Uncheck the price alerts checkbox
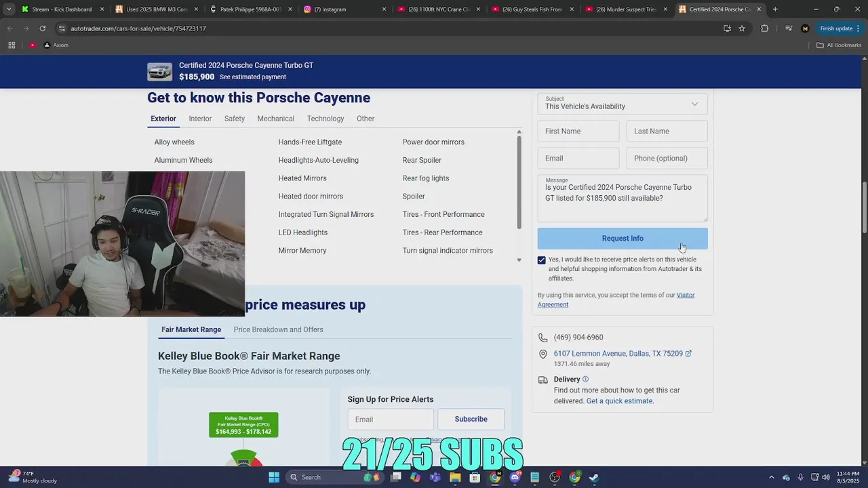Image resolution: width=868 pixels, height=488 pixels. pyautogui.click(x=542, y=260)
